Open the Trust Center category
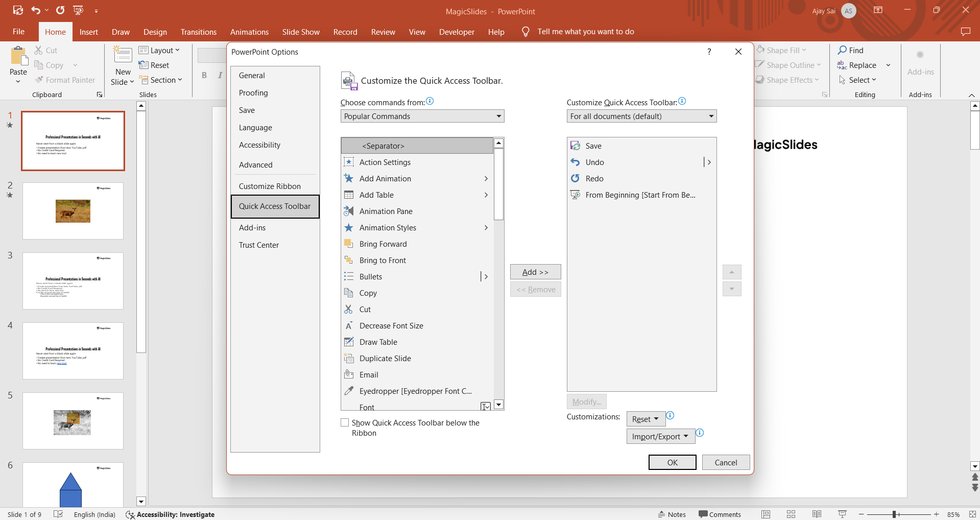The image size is (980, 520). (x=259, y=245)
